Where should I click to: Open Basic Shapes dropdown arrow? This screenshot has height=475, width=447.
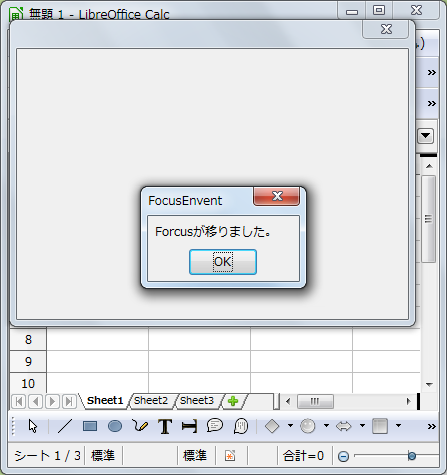point(290,426)
